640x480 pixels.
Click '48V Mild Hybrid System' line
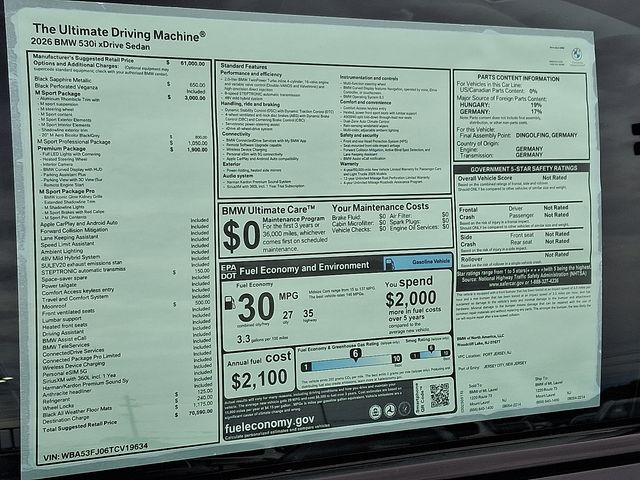(x=71, y=258)
